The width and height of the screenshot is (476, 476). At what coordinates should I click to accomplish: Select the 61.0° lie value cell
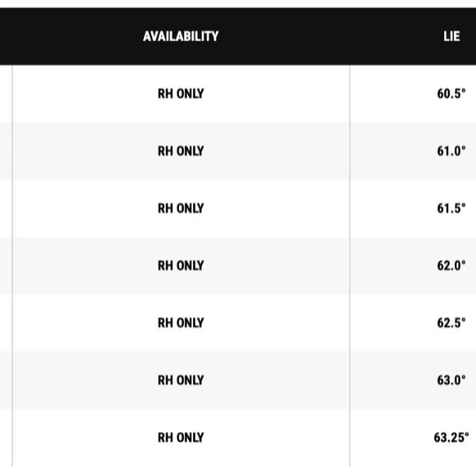(x=451, y=151)
